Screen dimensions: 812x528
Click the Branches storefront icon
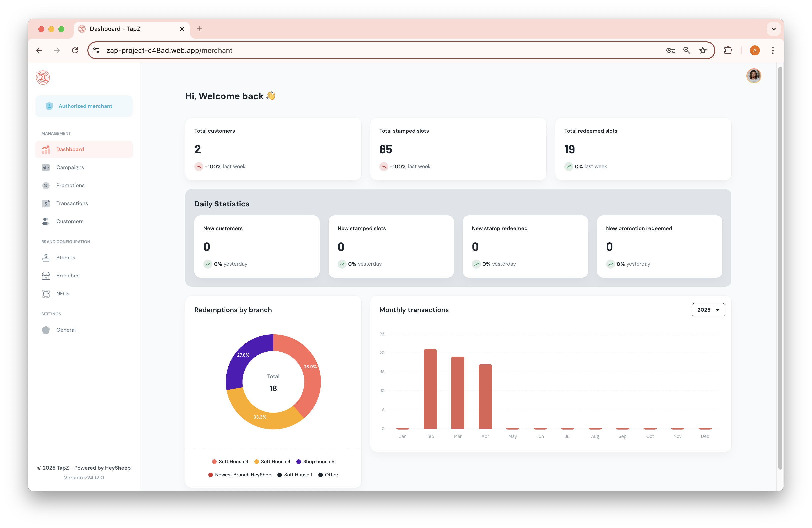(46, 275)
